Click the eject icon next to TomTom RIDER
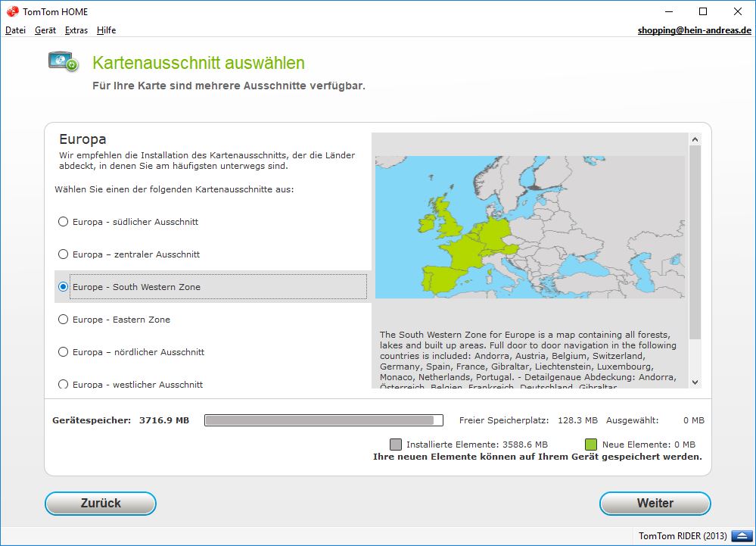 click(739, 536)
